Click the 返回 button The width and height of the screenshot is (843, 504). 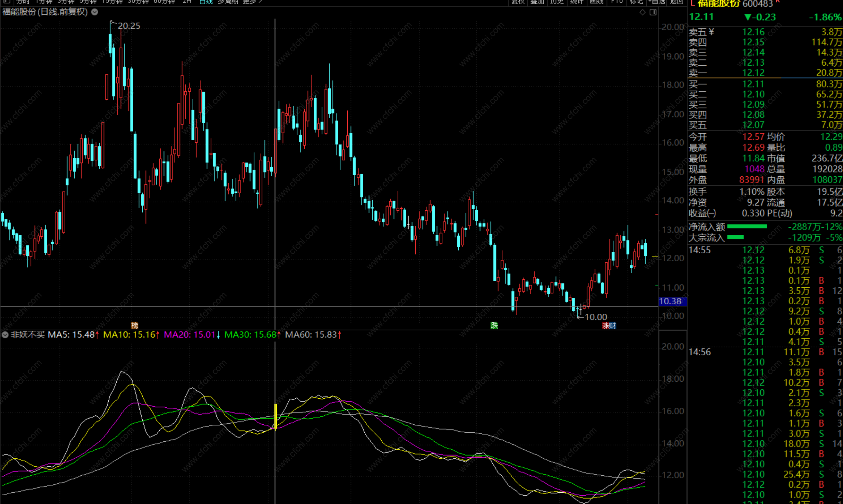pyautogui.click(x=677, y=2)
